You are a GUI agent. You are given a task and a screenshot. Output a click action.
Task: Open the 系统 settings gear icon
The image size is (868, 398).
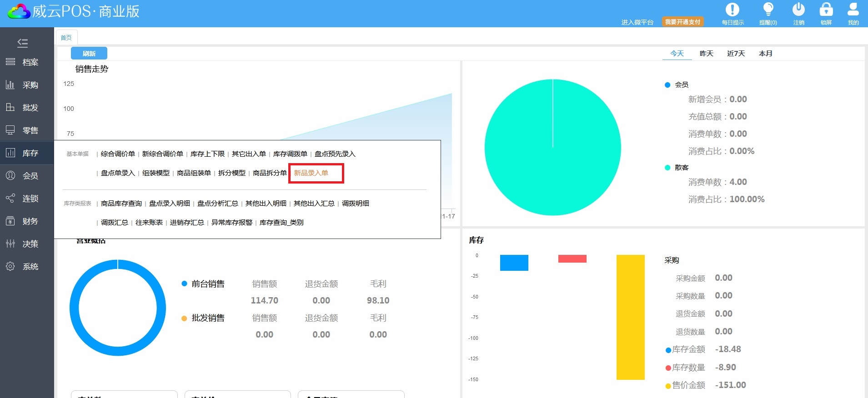pyautogui.click(x=10, y=267)
